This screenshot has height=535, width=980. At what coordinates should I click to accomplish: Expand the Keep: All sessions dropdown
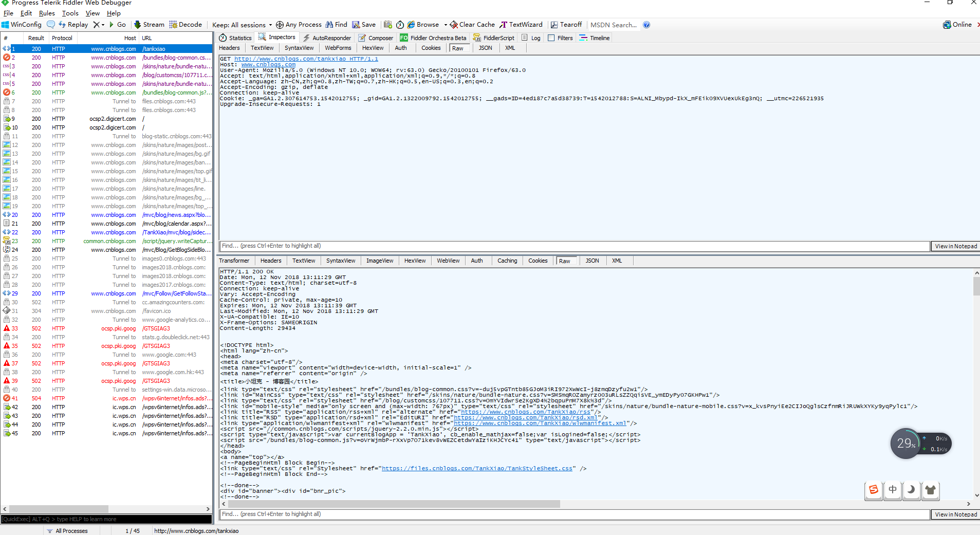click(242, 25)
